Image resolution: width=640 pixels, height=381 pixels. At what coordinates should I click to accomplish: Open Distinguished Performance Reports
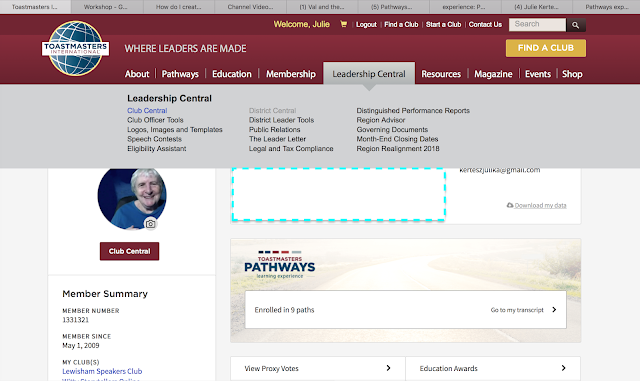pyautogui.click(x=413, y=111)
